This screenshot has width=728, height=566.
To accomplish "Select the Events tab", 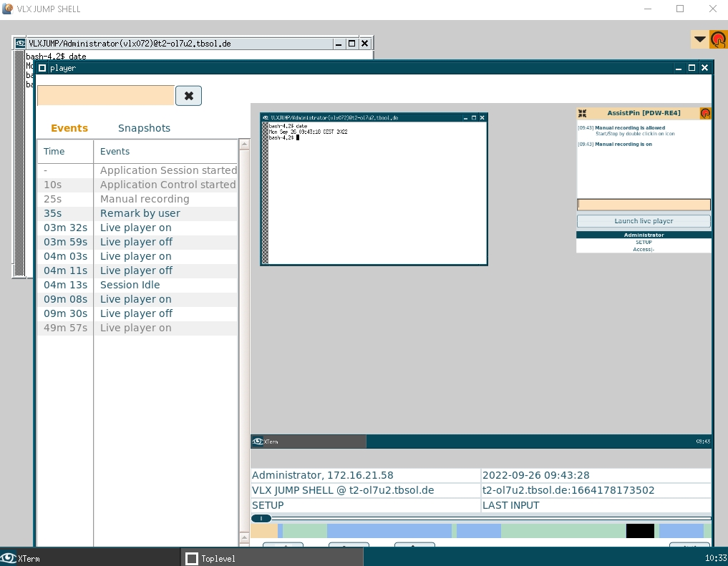I will tap(69, 128).
